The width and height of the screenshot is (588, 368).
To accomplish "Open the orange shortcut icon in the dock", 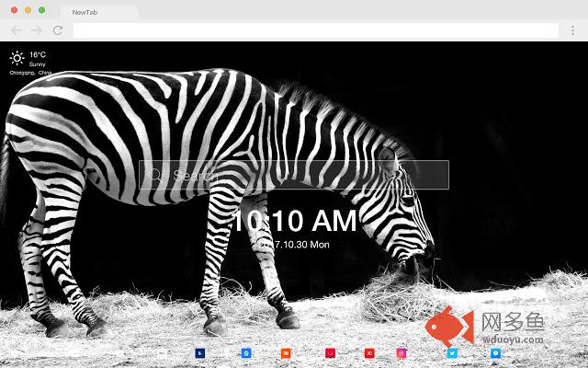I will point(286,353).
